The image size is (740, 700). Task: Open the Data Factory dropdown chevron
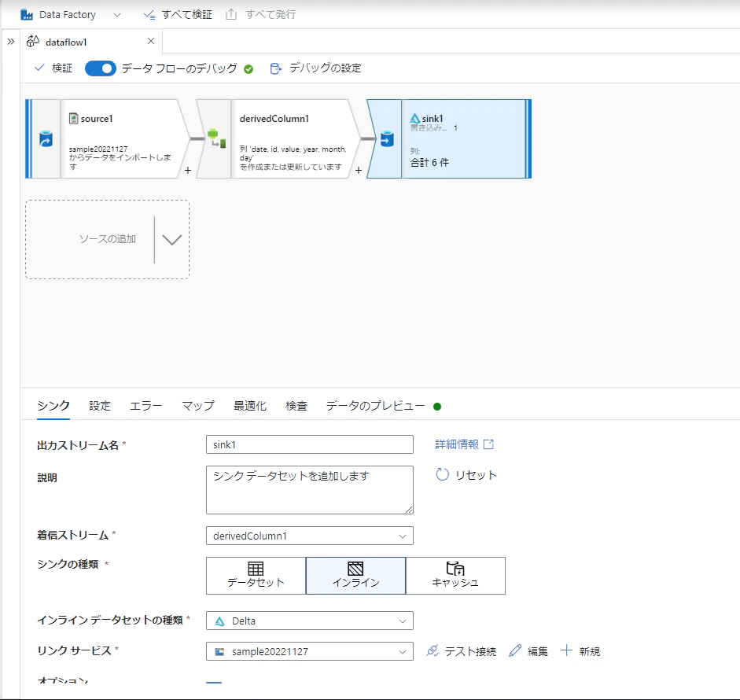click(117, 15)
